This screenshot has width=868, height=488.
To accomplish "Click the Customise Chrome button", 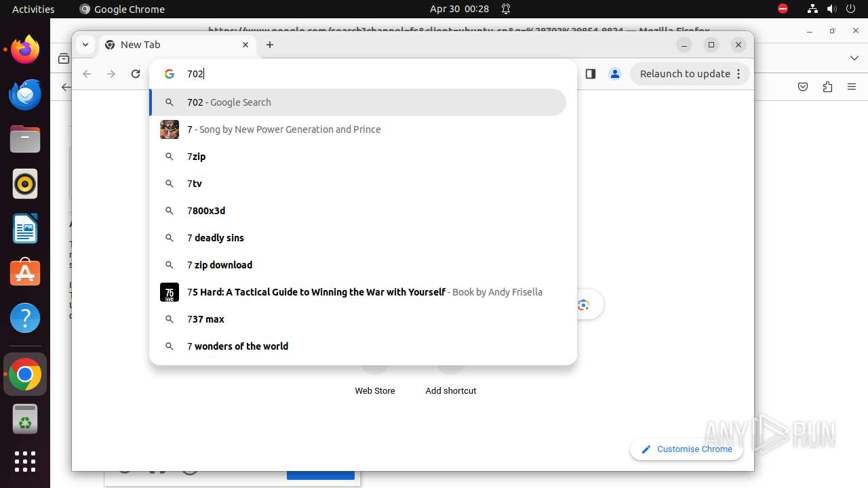I will point(686,449).
